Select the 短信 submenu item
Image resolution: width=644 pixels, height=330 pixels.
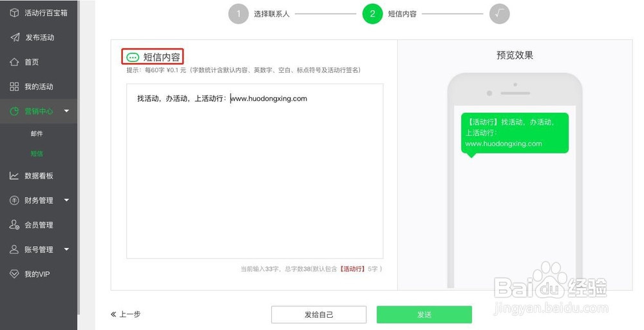[37, 153]
